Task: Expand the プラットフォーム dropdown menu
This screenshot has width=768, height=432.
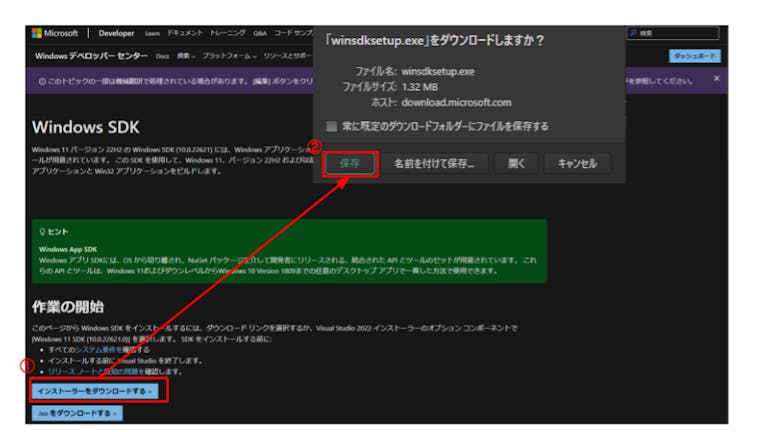Action: point(229,56)
